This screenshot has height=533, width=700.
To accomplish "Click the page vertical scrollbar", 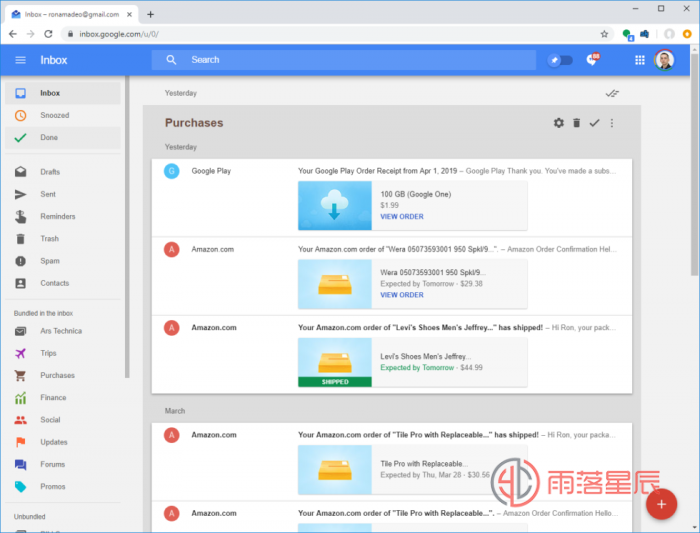I will pos(694,165).
